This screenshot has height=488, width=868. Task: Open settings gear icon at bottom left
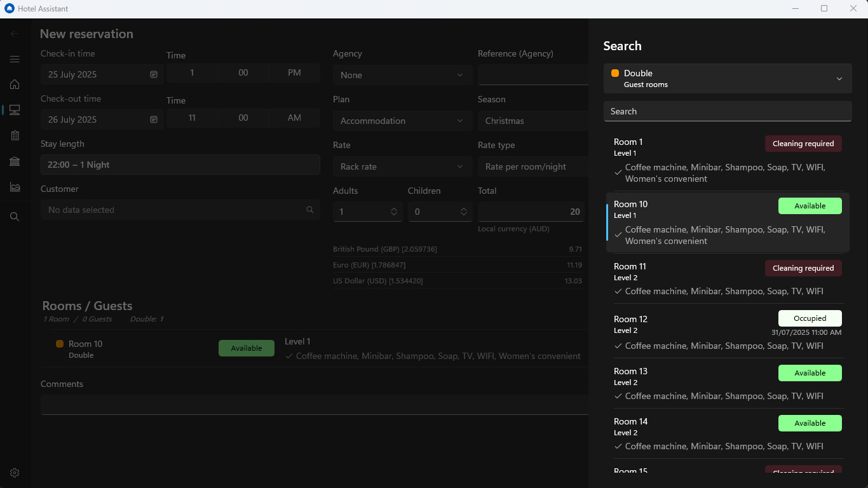(x=15, y=473)
